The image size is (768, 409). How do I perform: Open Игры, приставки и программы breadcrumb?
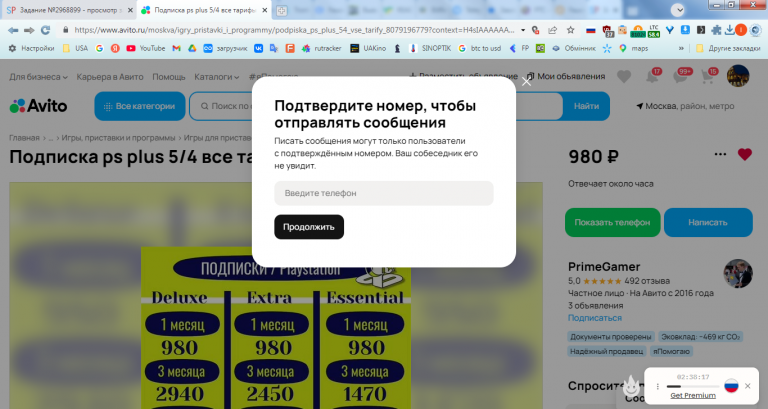click(x=118, y=138)
